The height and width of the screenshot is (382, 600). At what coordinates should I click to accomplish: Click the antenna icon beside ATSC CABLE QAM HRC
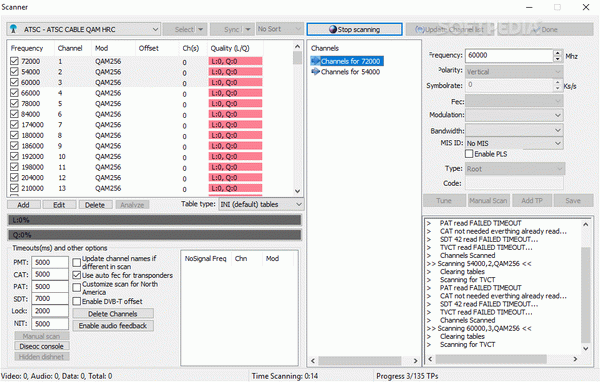(14, 29)
